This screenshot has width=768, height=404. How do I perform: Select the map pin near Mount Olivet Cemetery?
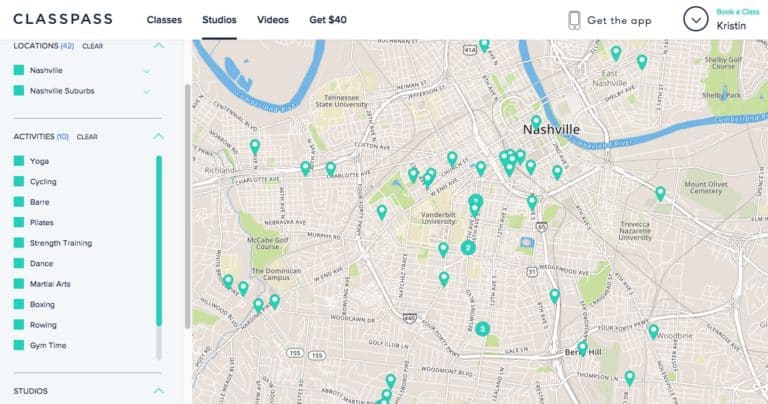[660, 193]
